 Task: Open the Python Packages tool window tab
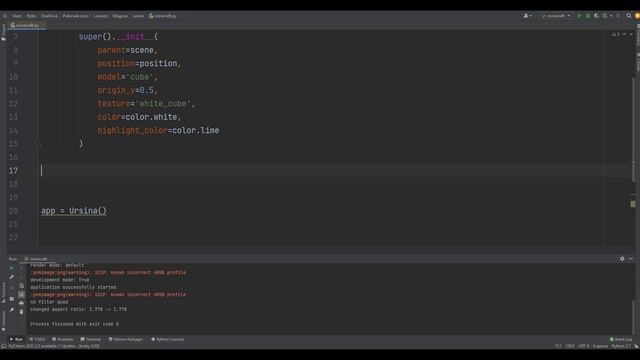pos(126,339)
